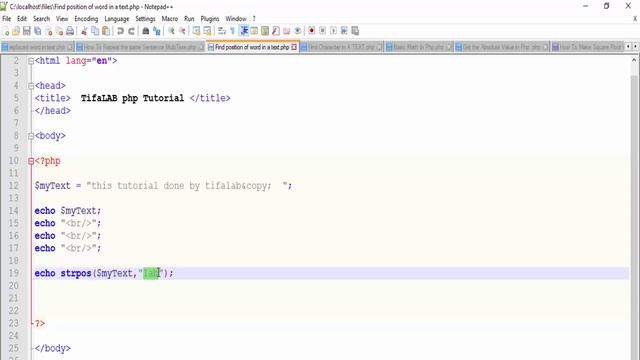Viewport: 640px width, 360px height.
Task: Open the Settings menu
Action: (145, 19)
